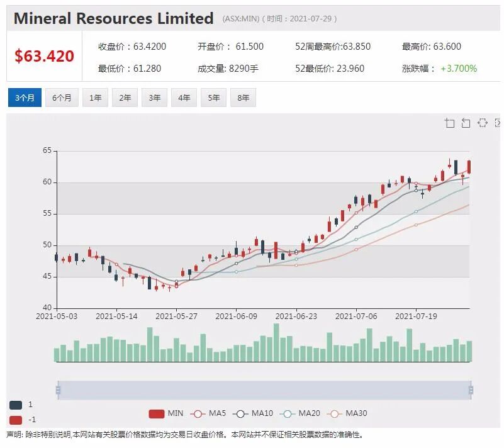Click the data zoom range bar

[264, 390]
